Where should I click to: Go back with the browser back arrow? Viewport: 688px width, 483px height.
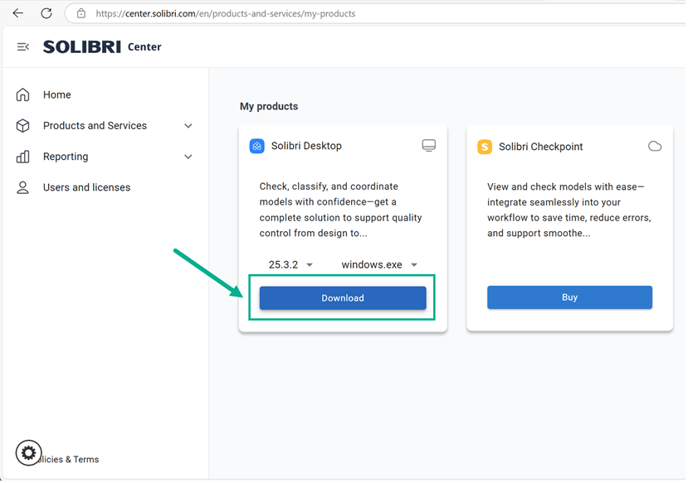pos(18,13)
